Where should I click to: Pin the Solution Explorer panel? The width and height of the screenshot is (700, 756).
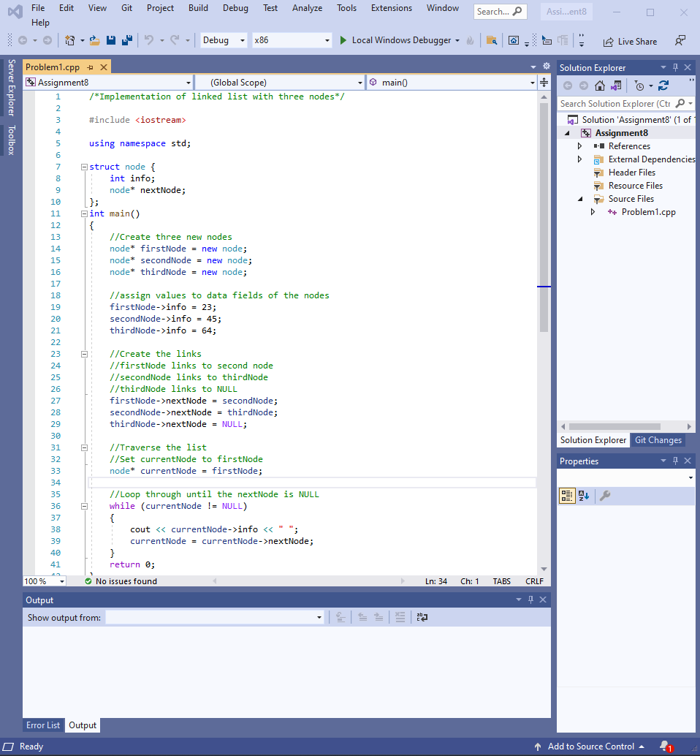click(676, 67)
